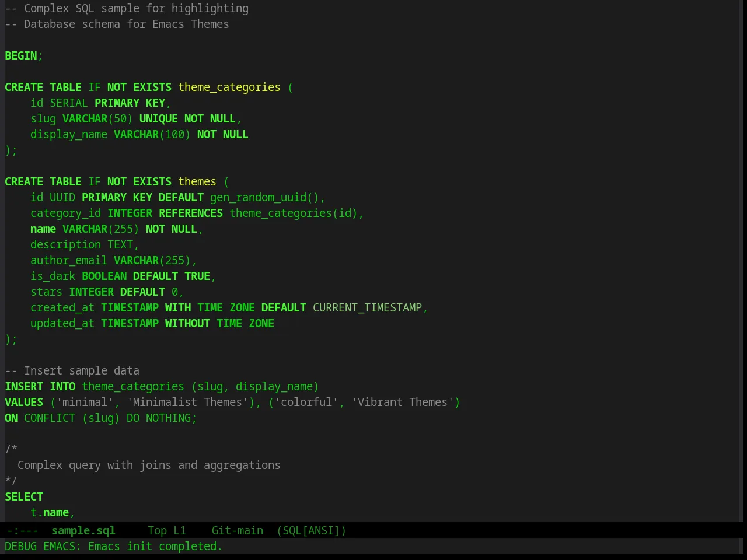The image size is (747, 560).
Task: Click display_name column in CREATE TABLE definition
Action: pos(69,134)
